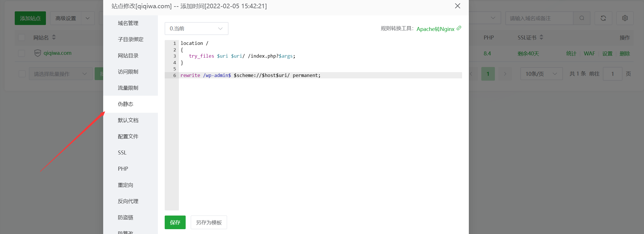Open the gear settings icon
The image size is (644, 234).
point(625,18)
